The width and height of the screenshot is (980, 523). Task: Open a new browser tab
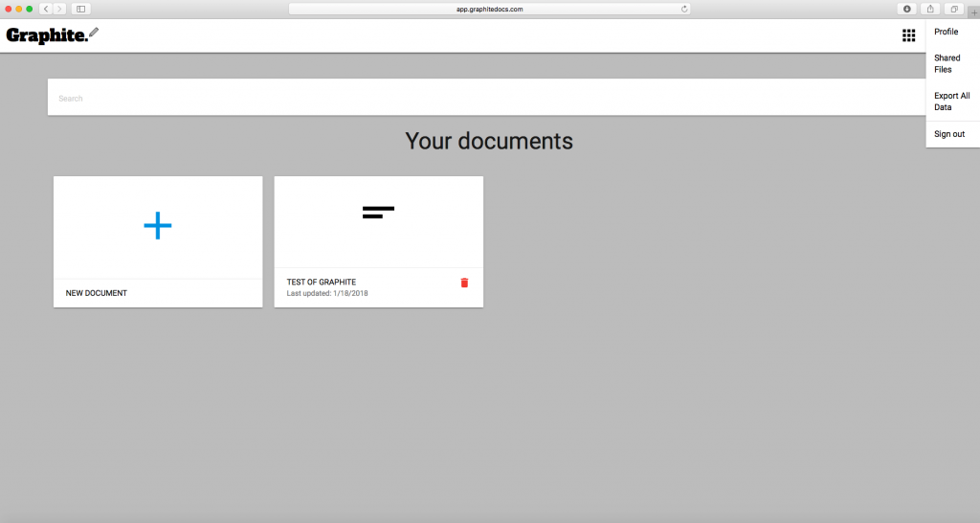coord(973,12)
